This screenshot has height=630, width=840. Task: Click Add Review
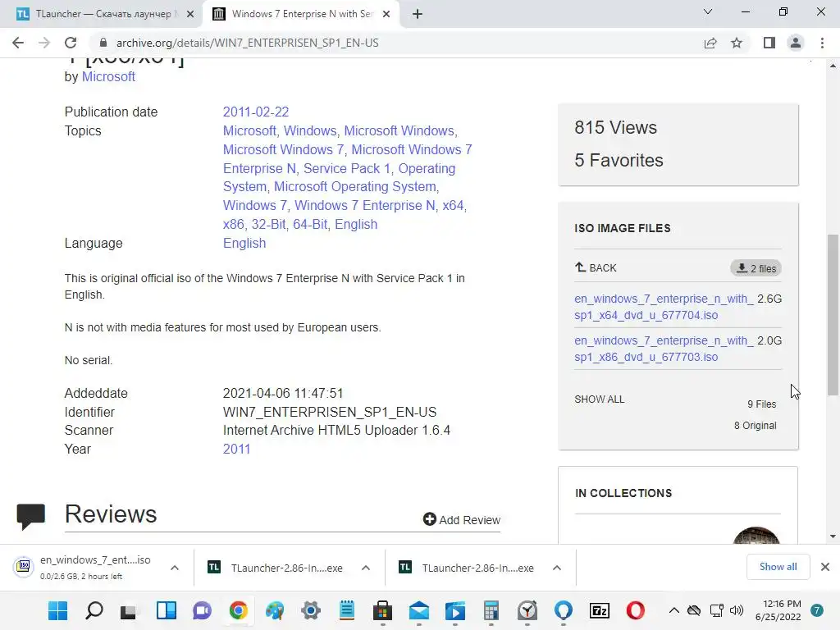point(461,519)
